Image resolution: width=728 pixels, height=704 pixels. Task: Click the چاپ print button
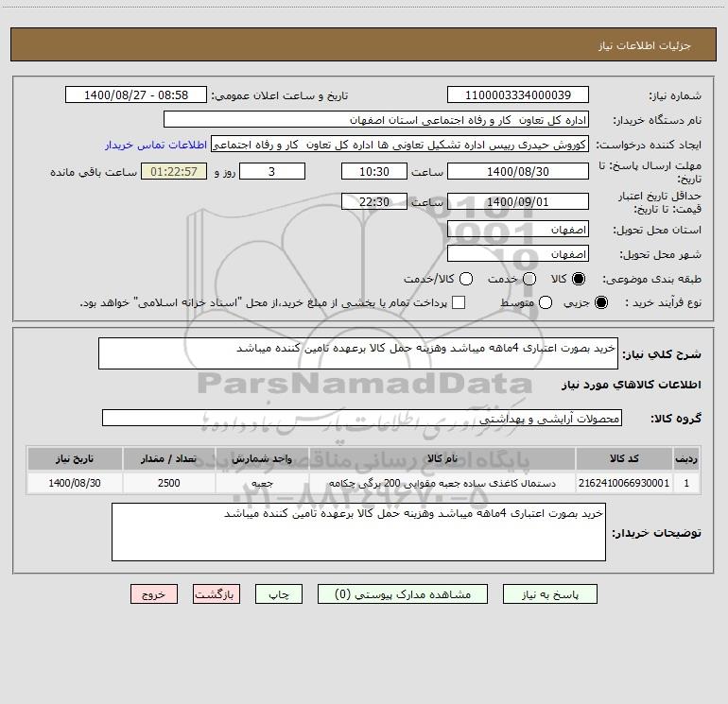tap(279, 594)
